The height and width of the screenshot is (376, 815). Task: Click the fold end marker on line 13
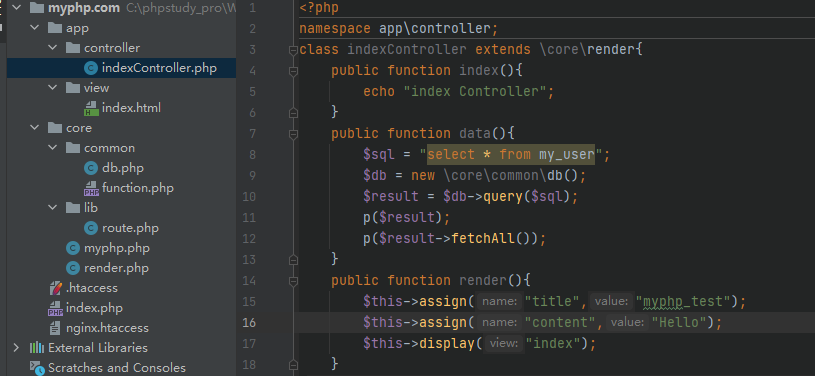coord(293,259)
